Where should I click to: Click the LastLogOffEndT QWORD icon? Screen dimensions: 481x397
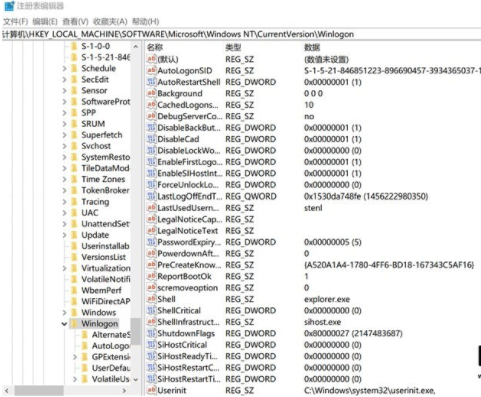click(151, 196)
